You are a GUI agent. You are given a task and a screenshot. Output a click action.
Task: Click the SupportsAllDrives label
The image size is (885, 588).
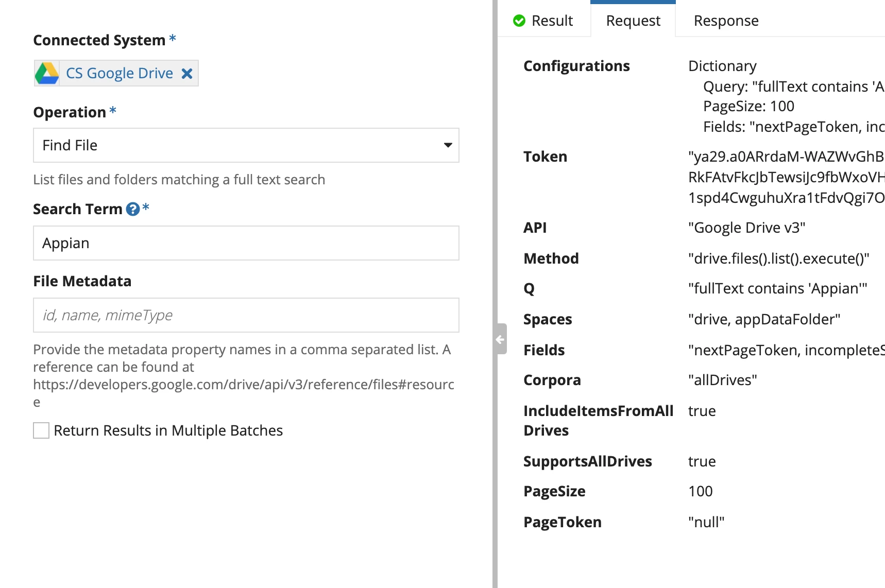(587, 461)
